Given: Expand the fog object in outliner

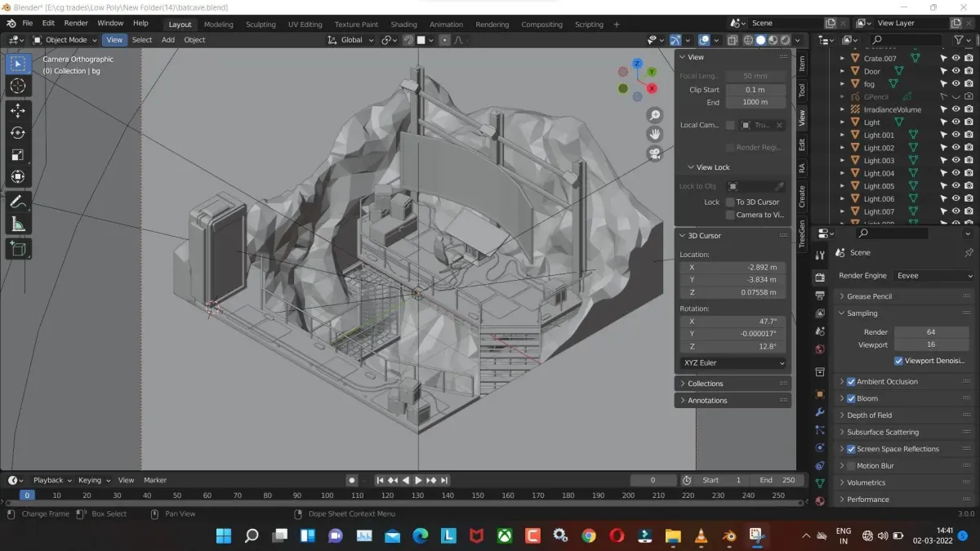Looking at the screenshot, I should 842,84.
